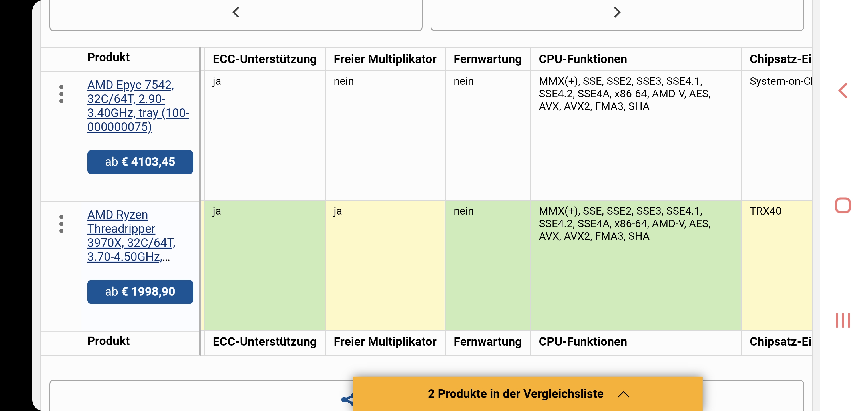
Task: Select the ECC-Unterstützung column header
Action: [x=264, y=59]
